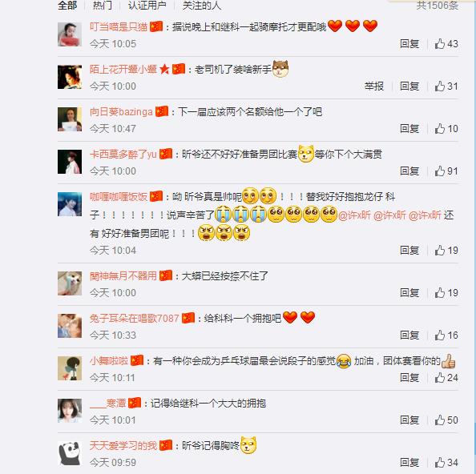Screen dimensions: 476x474
Task: Reply to 叮当喵是只猫's comment
Action: click(409, 44)
